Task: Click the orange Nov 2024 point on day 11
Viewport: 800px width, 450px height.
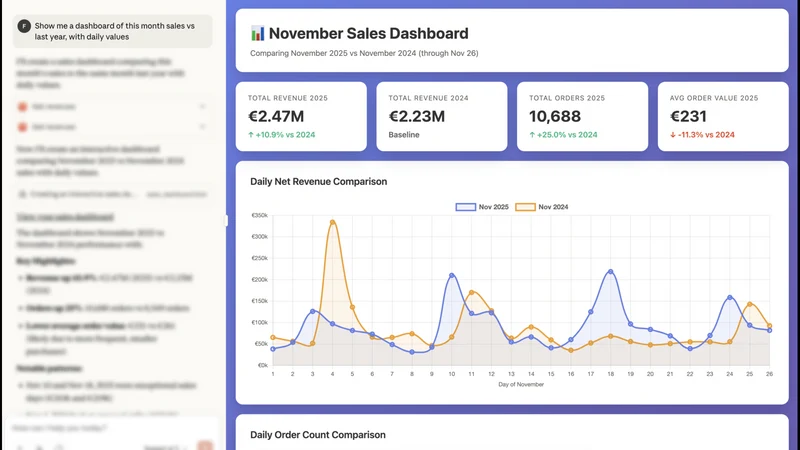Action: pos(471,293)
